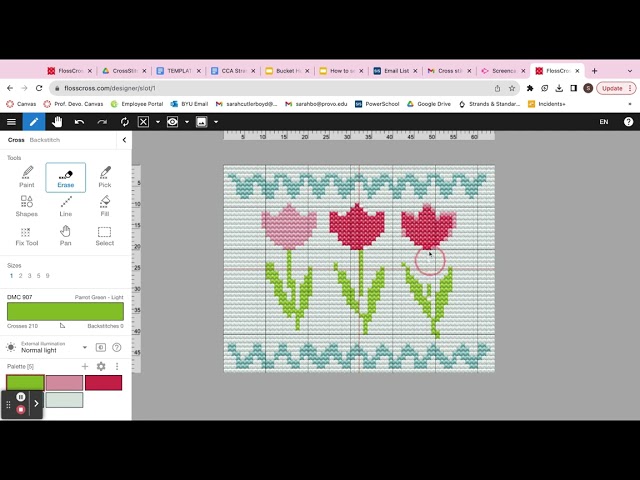640x480 pixels.
Task: Select the Paint tool
Action: tap(27, 177)
